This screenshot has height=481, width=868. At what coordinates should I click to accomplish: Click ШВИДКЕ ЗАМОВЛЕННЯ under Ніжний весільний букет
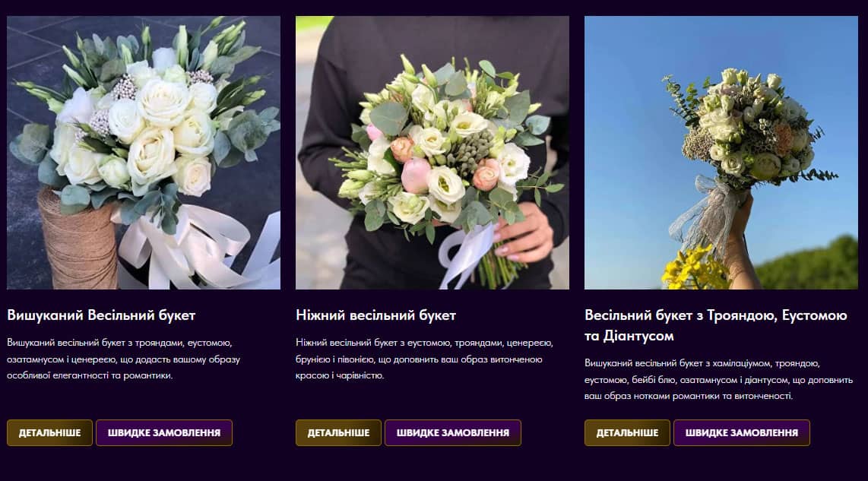point(453,432)
